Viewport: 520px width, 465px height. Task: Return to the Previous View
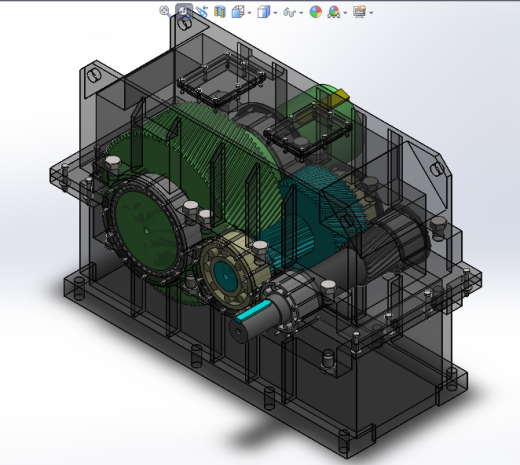click(202, 12)
